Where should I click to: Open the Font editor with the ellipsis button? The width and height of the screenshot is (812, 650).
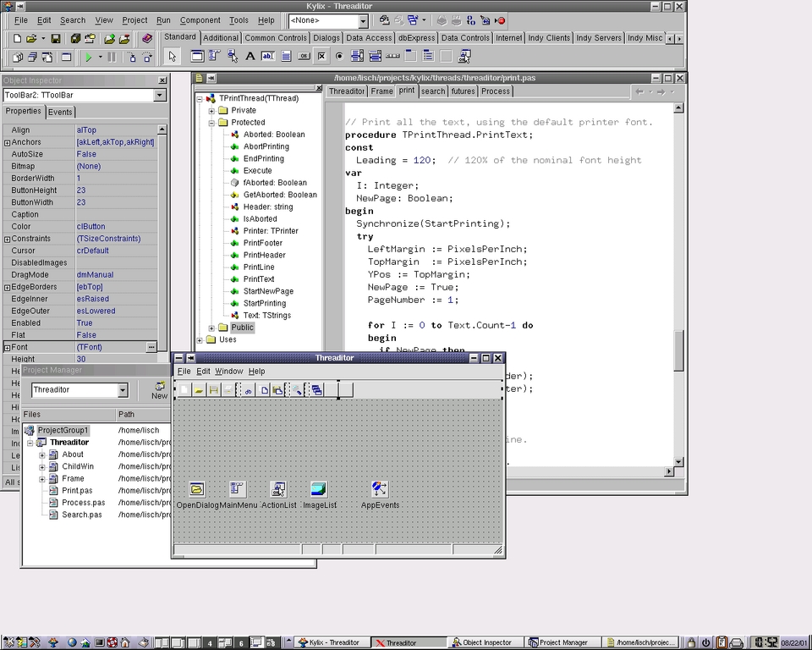click(x=151, y=347)
